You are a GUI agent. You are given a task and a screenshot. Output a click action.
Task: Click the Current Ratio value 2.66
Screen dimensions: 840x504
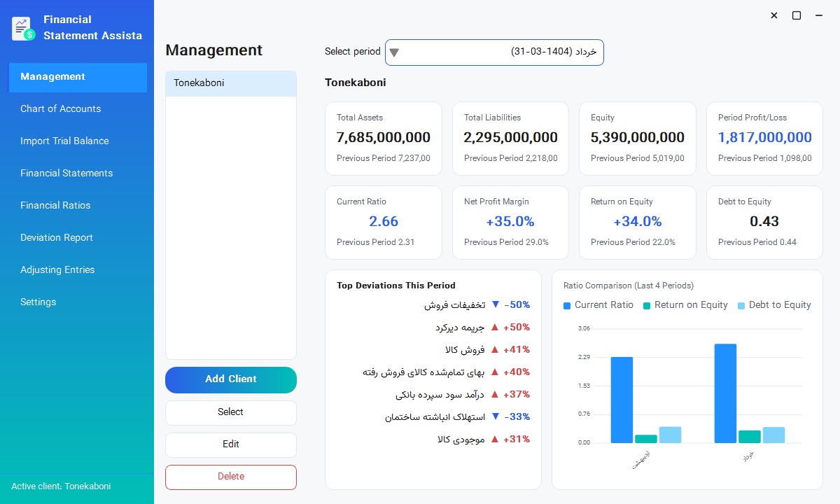[x=384, y=222]
